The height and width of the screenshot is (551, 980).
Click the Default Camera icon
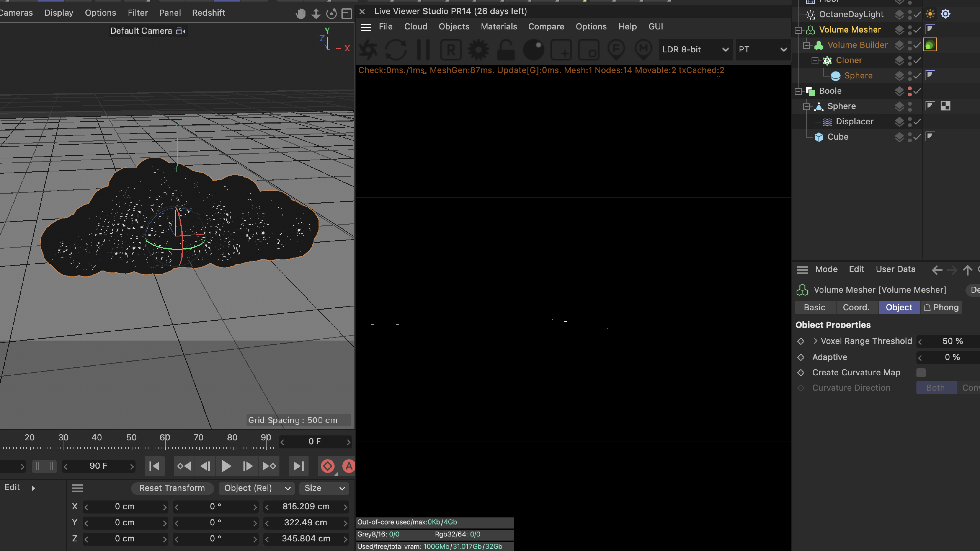click(x=181, y=31)
